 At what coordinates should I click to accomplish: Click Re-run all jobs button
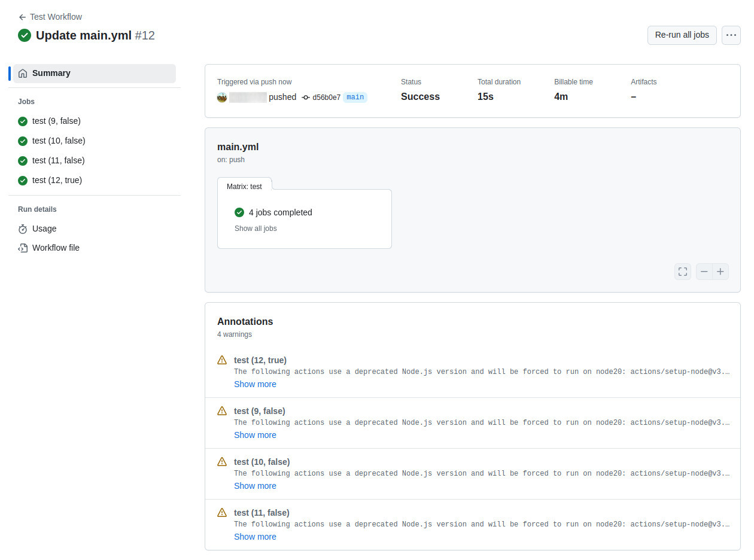click(x=682, y=35)
